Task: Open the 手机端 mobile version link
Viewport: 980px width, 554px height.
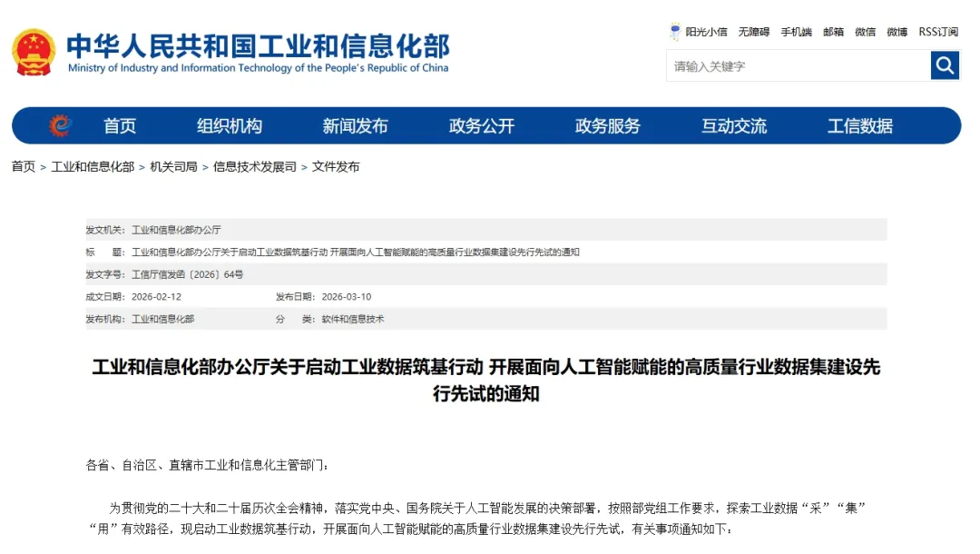Action: (796, 32)
